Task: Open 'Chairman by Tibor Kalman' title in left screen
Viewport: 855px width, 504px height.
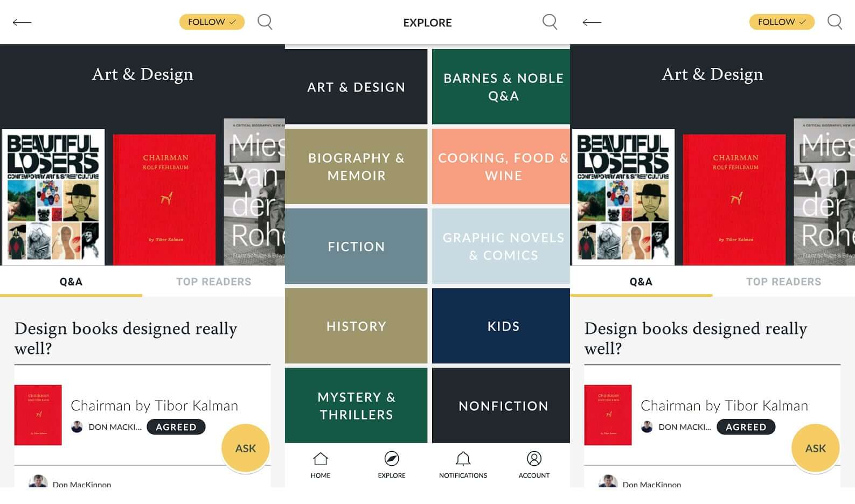Action: pyautogui.click(x=155, y=405)
